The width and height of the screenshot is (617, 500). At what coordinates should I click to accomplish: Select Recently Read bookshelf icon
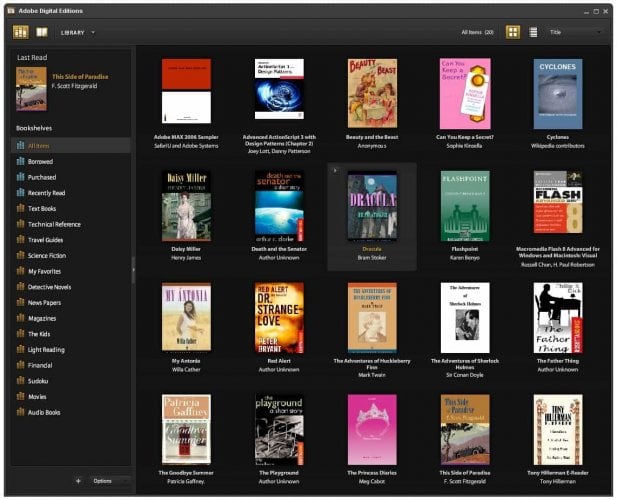tap(20, 193)
